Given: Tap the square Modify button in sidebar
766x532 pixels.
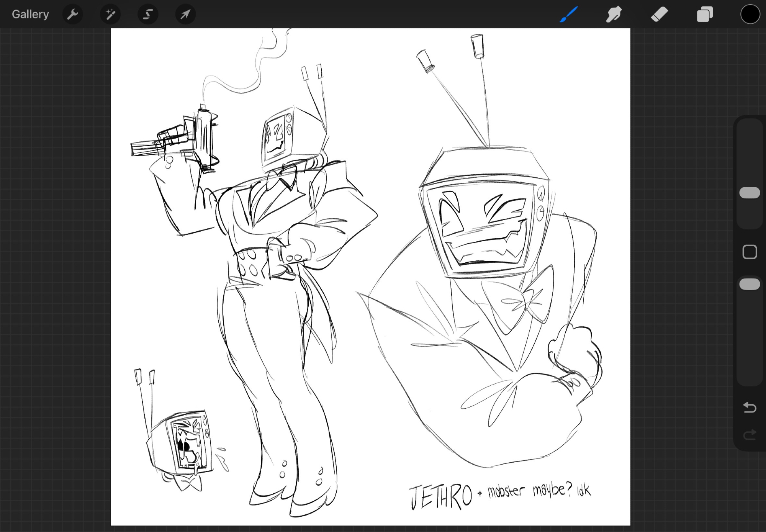Looking at the screenshot, I should (750, 252).
